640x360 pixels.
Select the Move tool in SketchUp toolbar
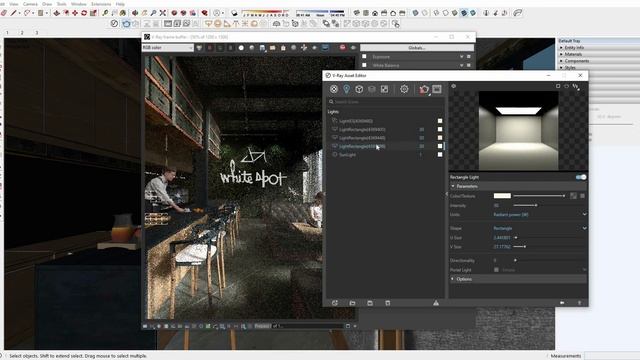(75, 13)
